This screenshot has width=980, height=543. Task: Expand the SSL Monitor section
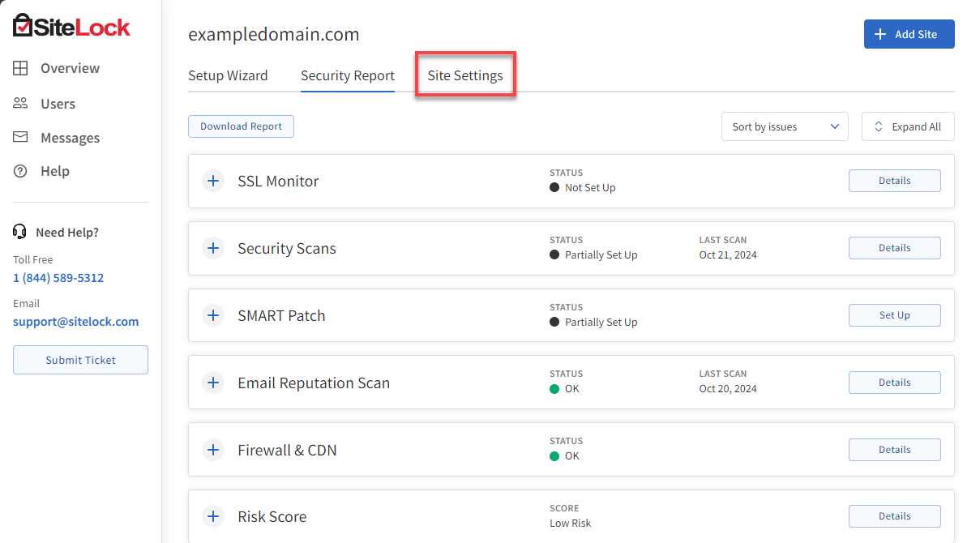pyautogui.click(x=213, y=181)
